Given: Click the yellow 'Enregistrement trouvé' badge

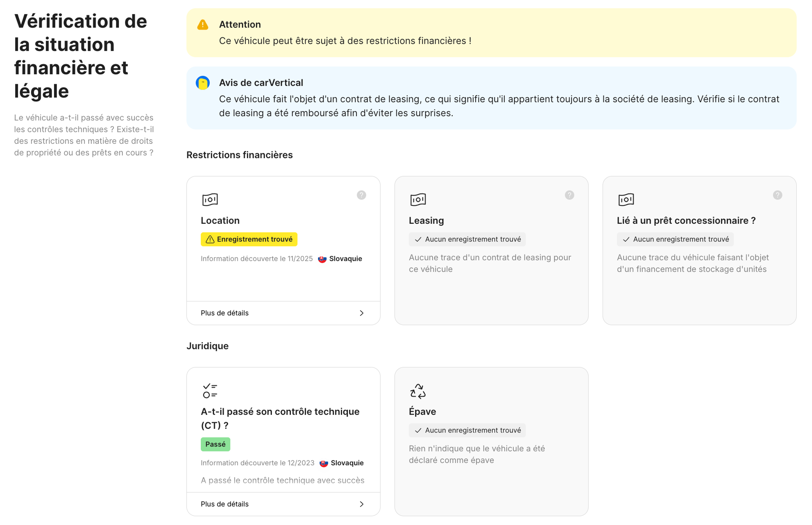Looking at the screenshot, I should [x=249, y=239].
